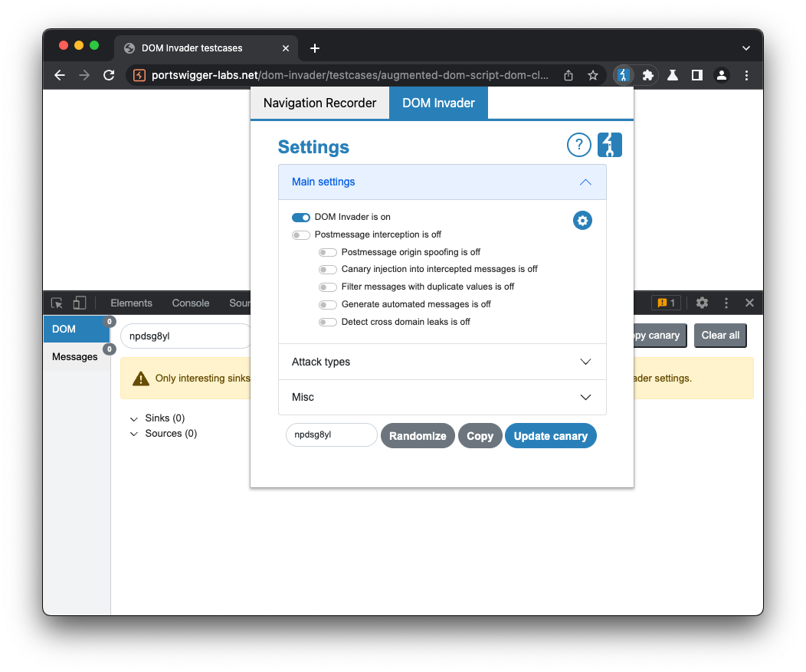
Task: Bookmark this page with star icon
Action: 593,76
